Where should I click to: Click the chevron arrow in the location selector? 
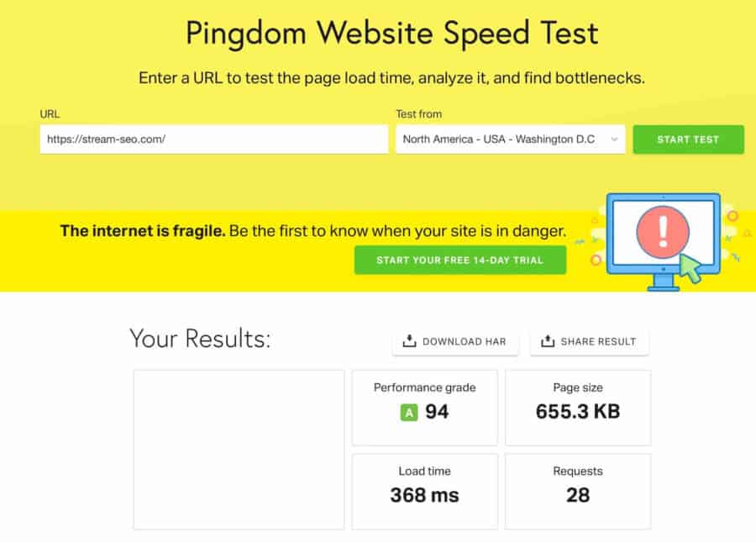coord(614,140)
